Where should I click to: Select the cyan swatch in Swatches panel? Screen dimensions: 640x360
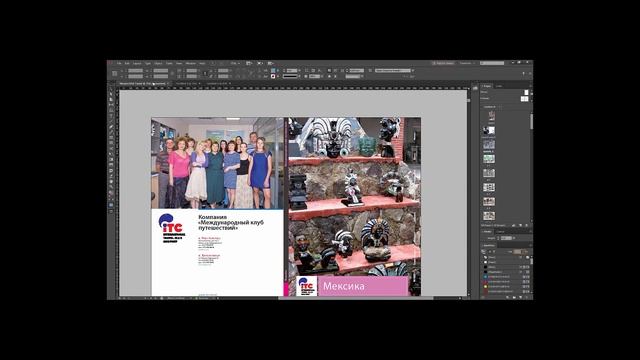coord(506,277)
